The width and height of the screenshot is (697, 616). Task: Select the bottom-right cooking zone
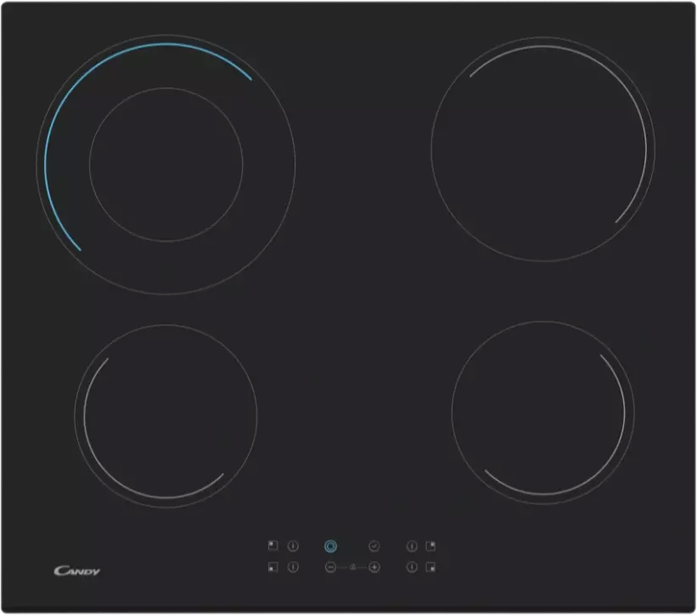(x=542, y=412)
